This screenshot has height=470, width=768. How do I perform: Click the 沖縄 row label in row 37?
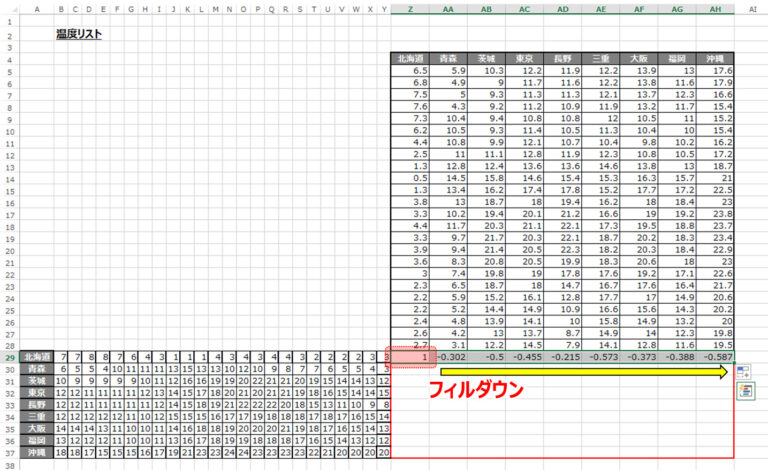[x=37, y=452]
